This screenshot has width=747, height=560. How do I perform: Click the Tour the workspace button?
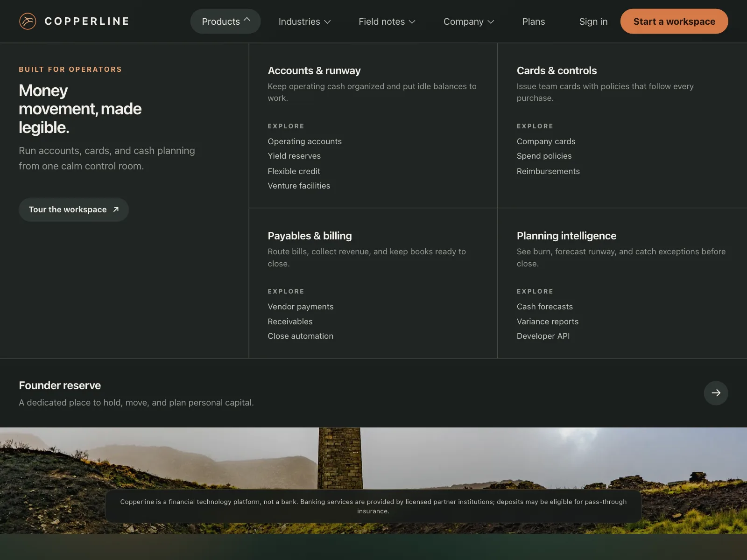pos(74,210)
